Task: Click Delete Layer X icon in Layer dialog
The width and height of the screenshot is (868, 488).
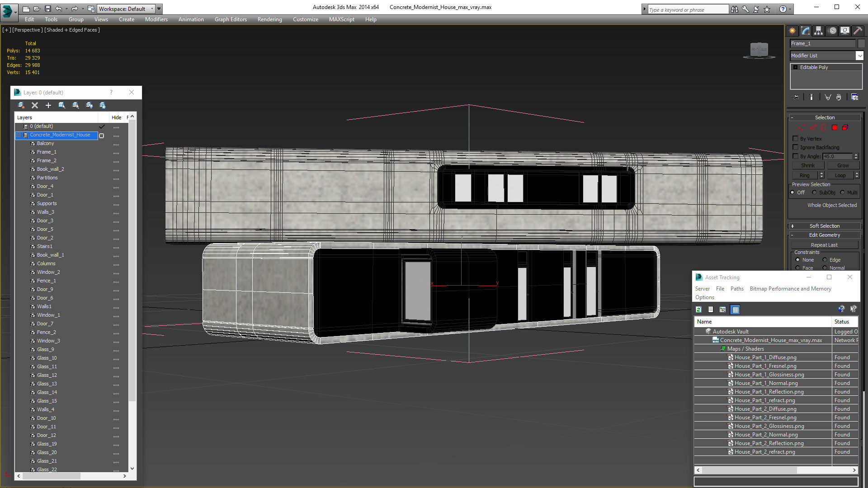Action: click(x=35, y=105)
